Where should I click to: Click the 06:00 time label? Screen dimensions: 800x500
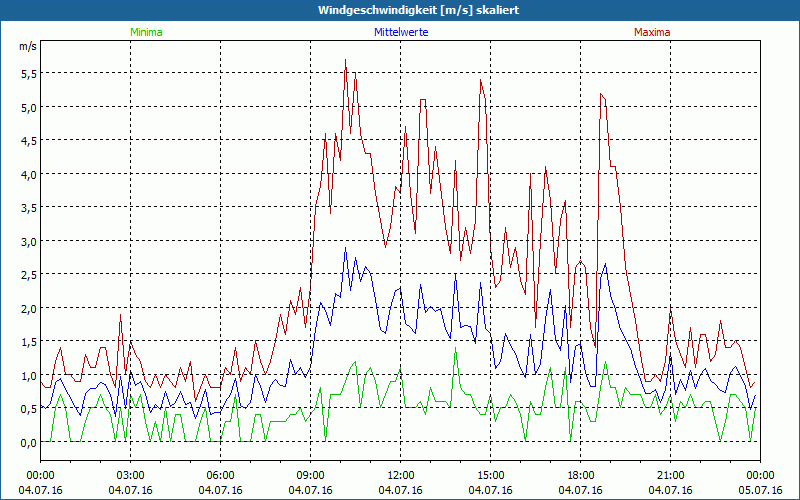coord(220,476)
